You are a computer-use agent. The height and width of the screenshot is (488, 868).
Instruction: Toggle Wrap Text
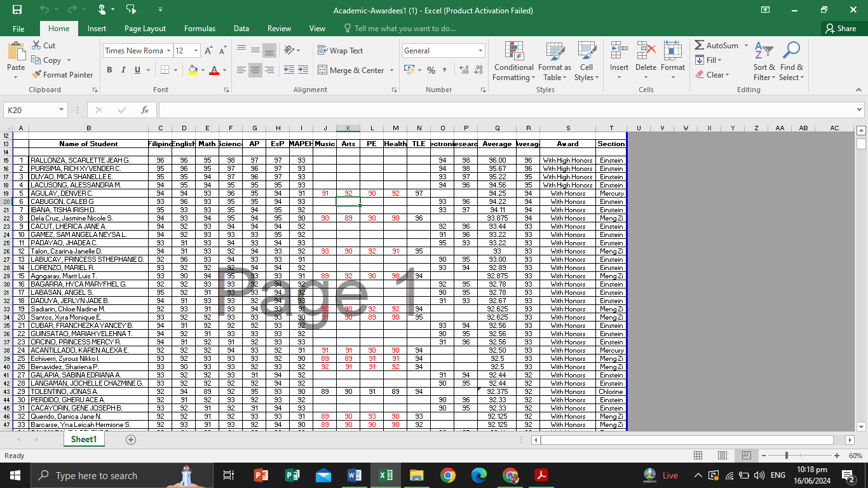click(341, 51)
